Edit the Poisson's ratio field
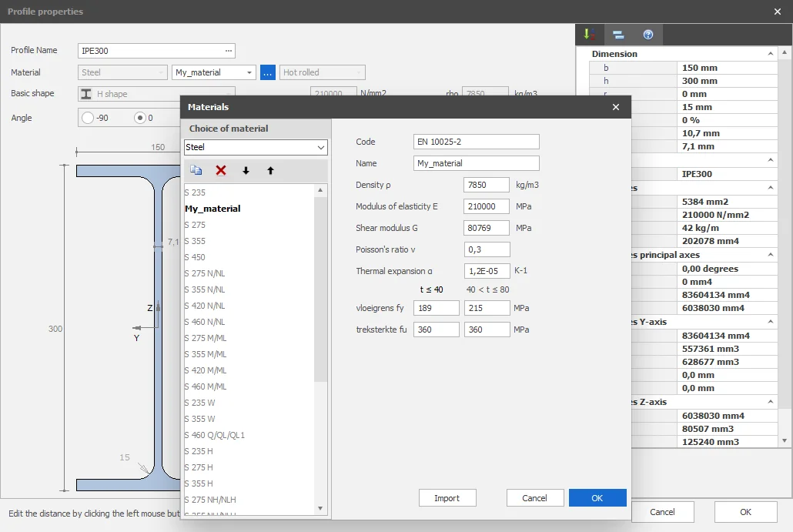 coord(486,249)
